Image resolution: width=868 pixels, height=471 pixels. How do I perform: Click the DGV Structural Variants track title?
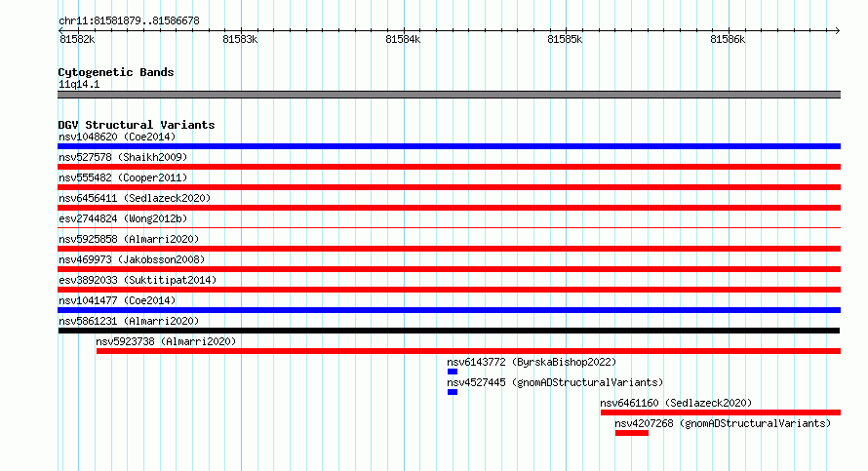[137, 125]
